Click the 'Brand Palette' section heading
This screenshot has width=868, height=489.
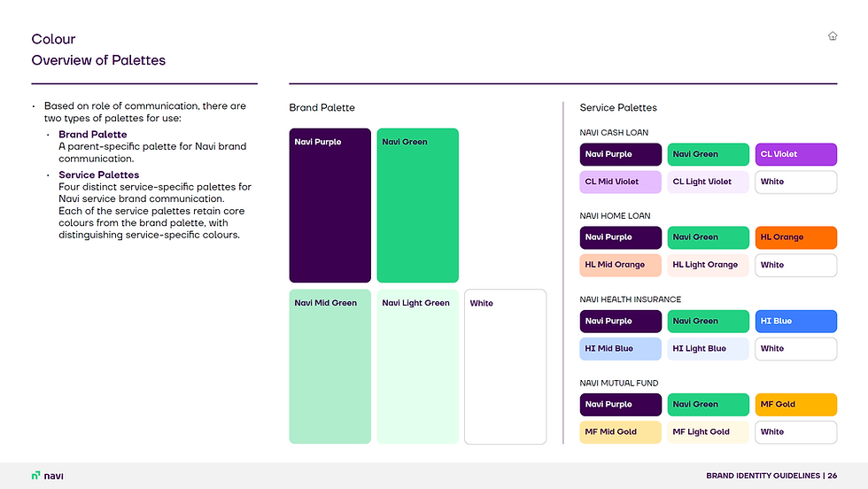(322, 107)
